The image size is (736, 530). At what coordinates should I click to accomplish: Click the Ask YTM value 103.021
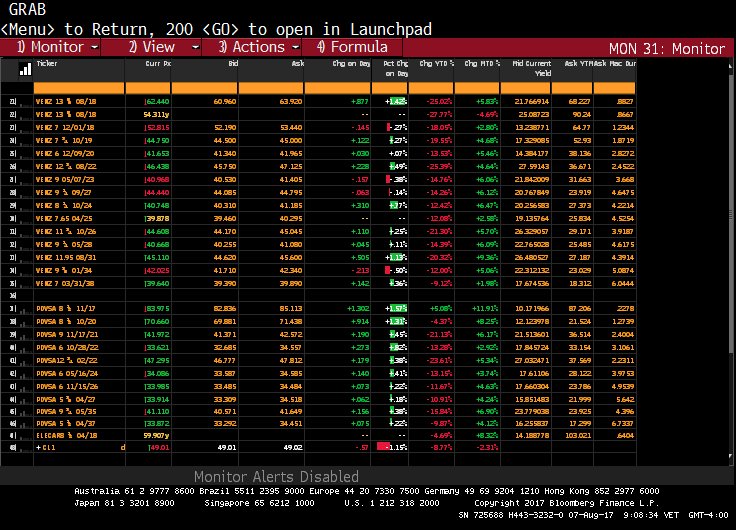coord(578,436)
